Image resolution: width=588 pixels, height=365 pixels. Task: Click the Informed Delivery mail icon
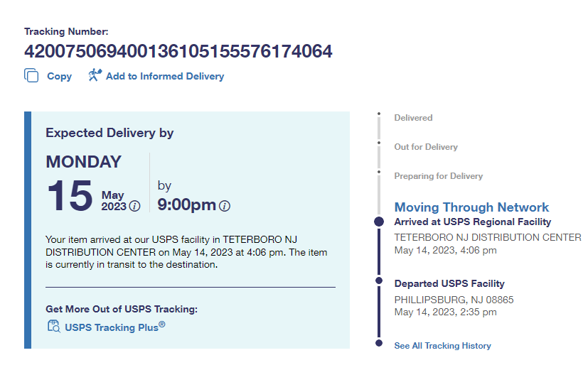95,75
